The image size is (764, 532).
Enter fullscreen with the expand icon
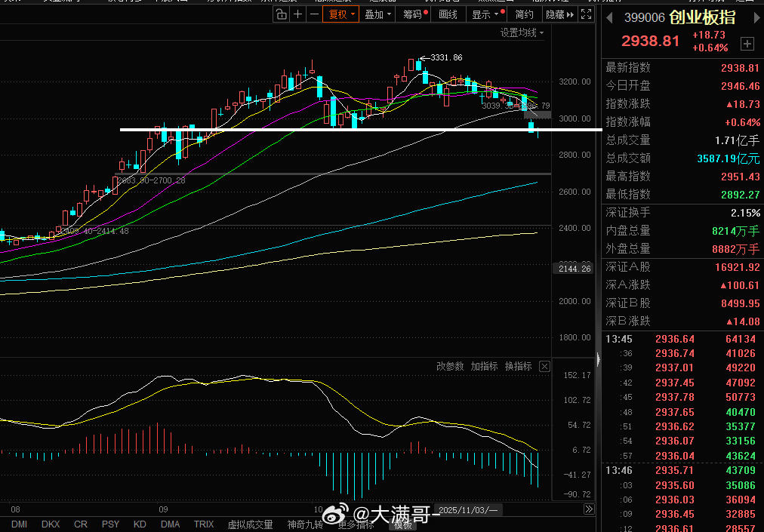point(586,14)
